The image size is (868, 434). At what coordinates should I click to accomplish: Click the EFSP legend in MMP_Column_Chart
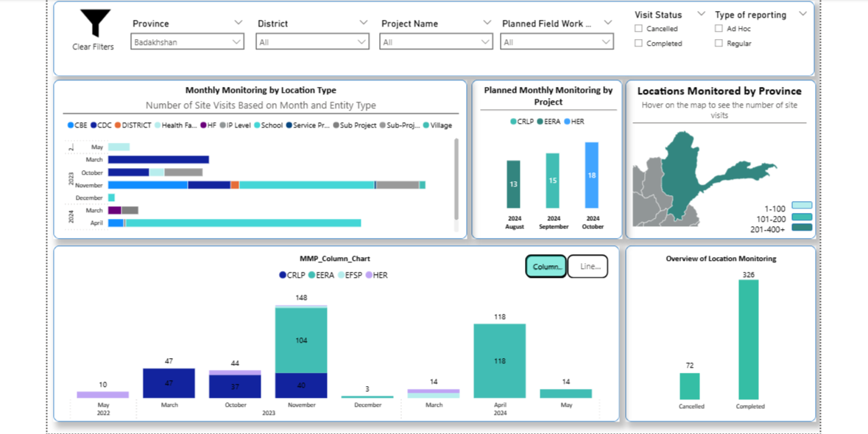click(351, 274)
